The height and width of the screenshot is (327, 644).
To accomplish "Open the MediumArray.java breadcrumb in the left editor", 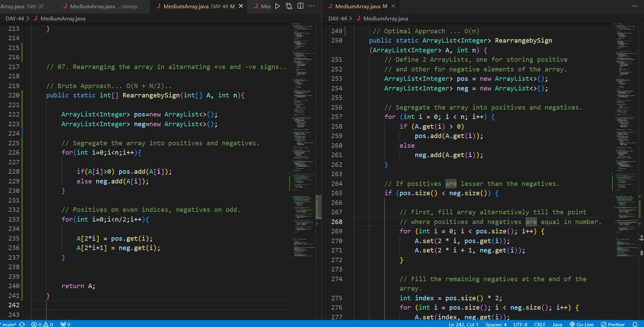I will pyautogui.click(x=59, y=19).
